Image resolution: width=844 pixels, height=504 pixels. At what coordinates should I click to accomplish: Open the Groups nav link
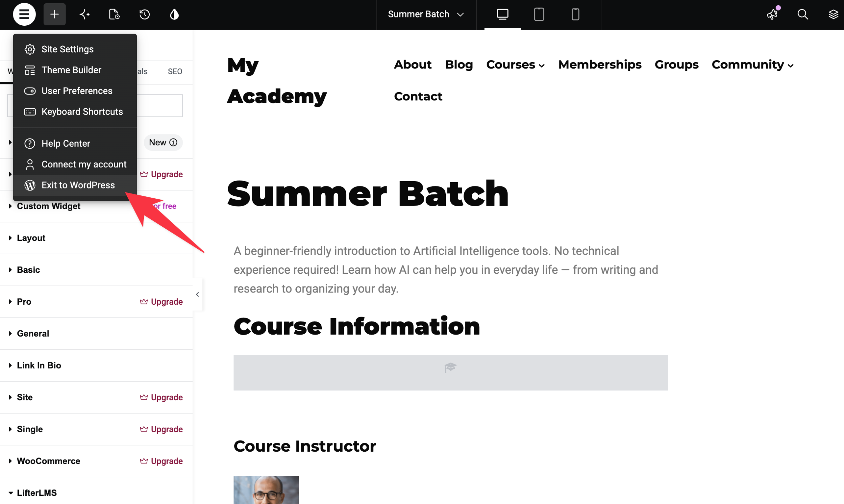click(677, 65)
